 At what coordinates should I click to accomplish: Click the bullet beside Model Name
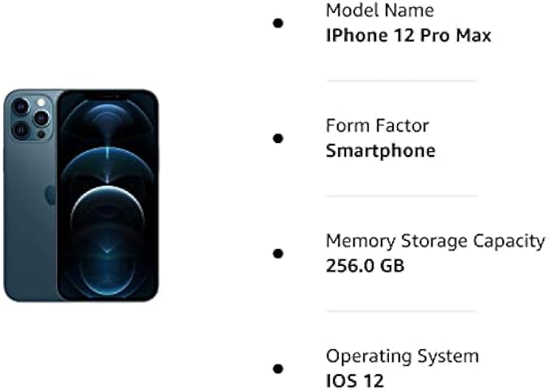coord(278,23)
